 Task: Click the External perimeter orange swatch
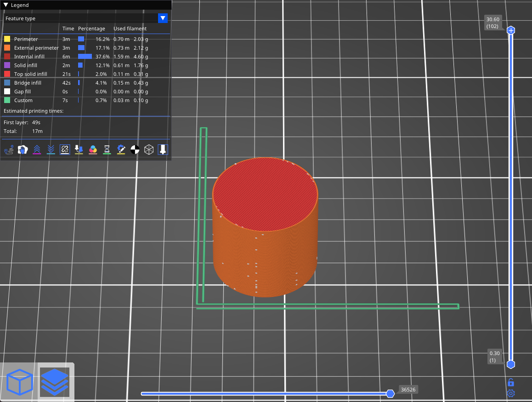tap(7, 48)
